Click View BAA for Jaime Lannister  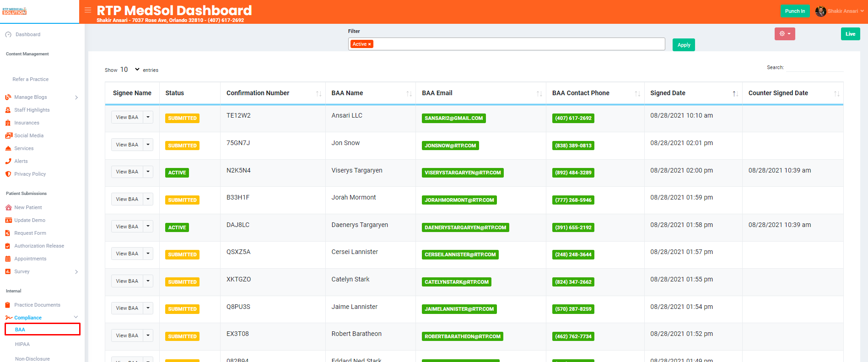(127, 308)
